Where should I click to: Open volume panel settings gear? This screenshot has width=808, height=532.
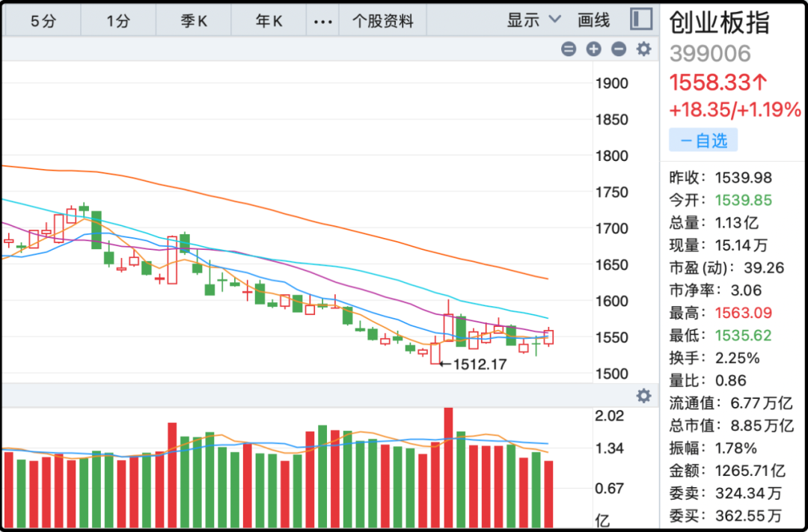click(643, 396)
